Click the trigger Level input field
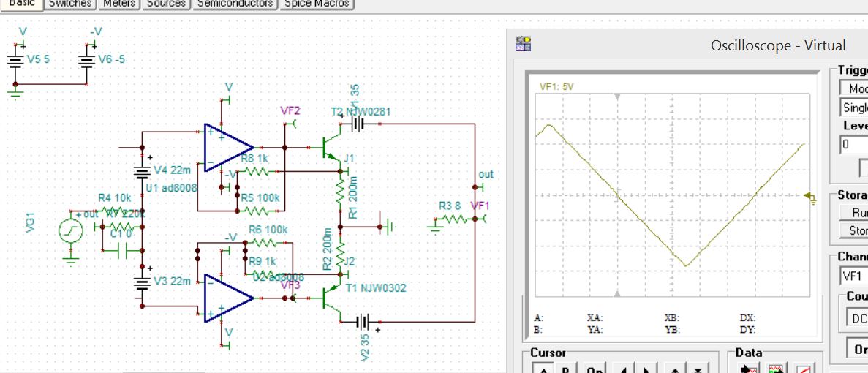This screenshot has height=373, width=868. (853, 145)
